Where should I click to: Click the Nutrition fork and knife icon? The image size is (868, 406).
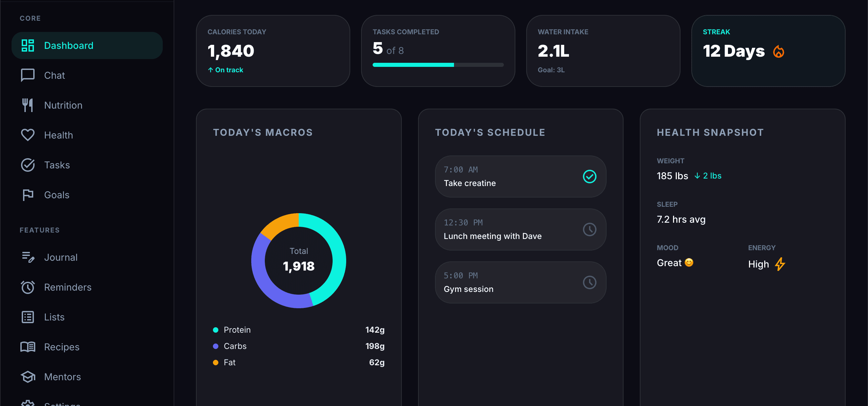pyautogui.click(x=28, y=105)
